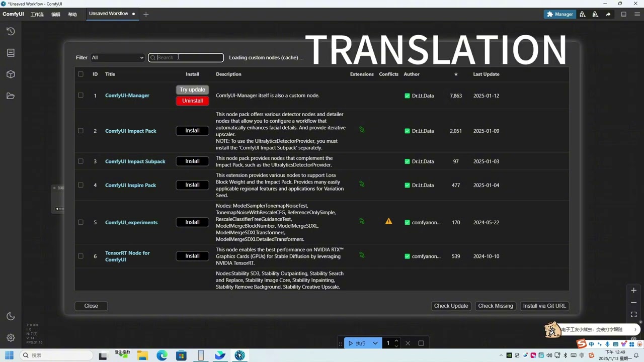Open Microsoft Store from the taskbar
The height and width of the screenshot is (362, 644).
[x=181, y=355]
